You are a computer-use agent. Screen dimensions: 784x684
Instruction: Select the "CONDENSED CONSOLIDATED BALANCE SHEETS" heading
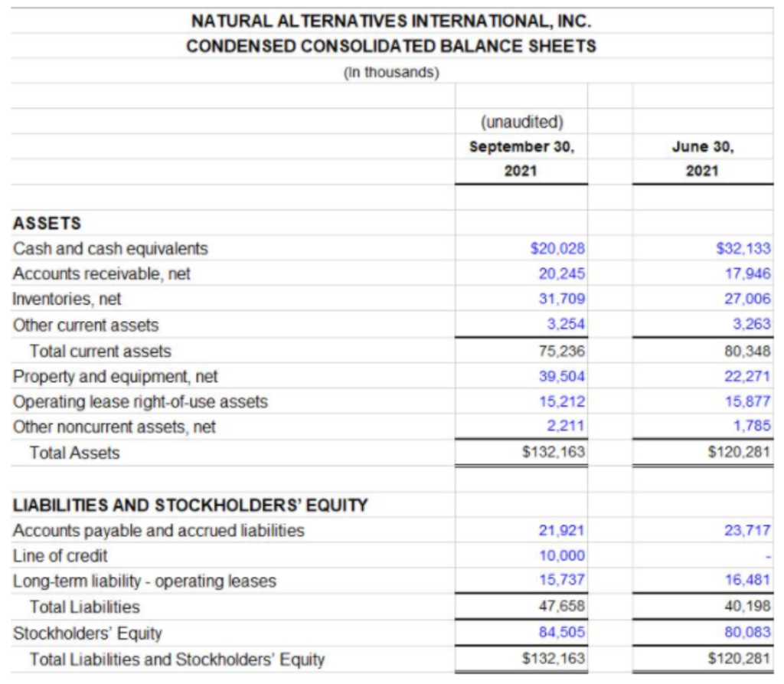pyautogui.click(x=391, y=46)
